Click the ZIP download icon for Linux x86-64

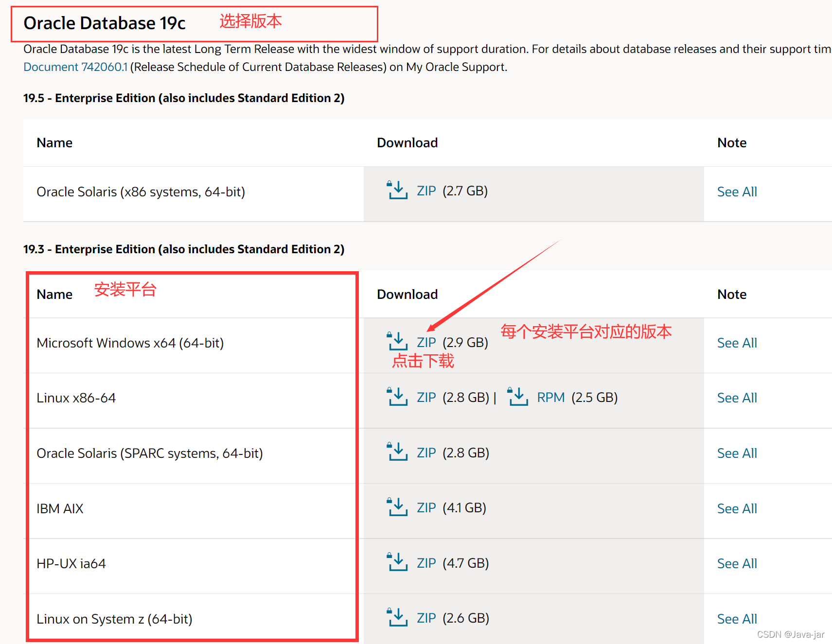click(x=397, y=397)
